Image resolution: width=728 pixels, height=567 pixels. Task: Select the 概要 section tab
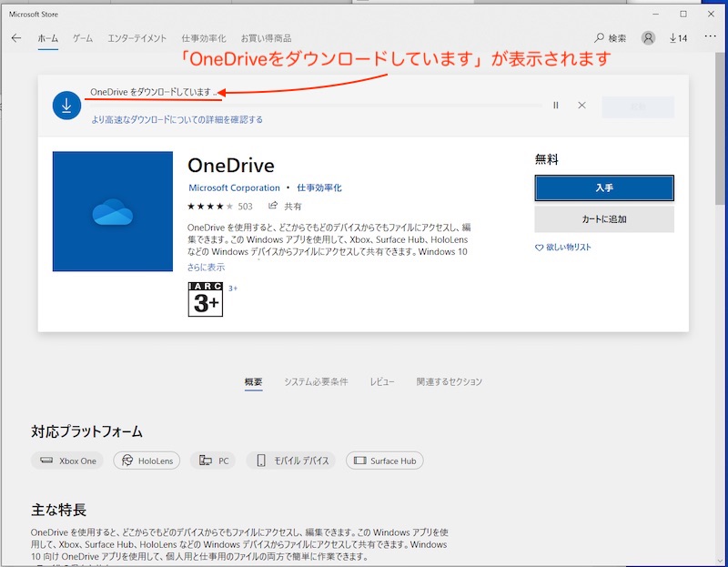click(254, 381)
